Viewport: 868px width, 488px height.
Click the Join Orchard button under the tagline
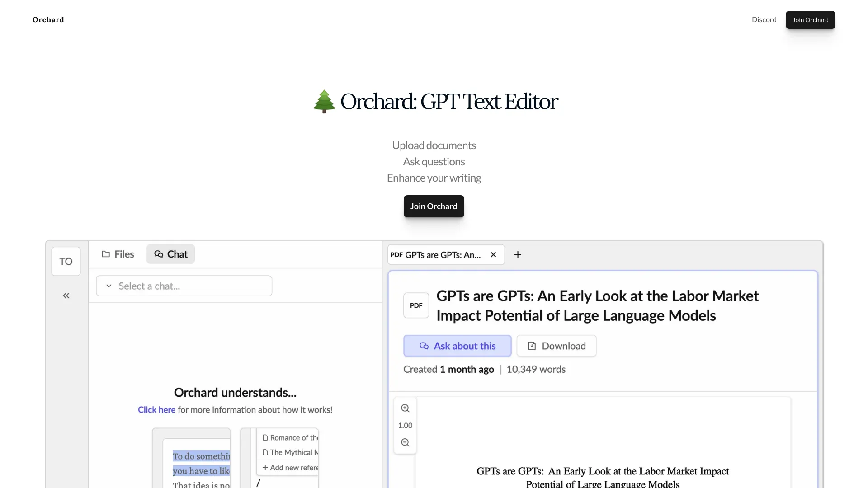point(434,206)
